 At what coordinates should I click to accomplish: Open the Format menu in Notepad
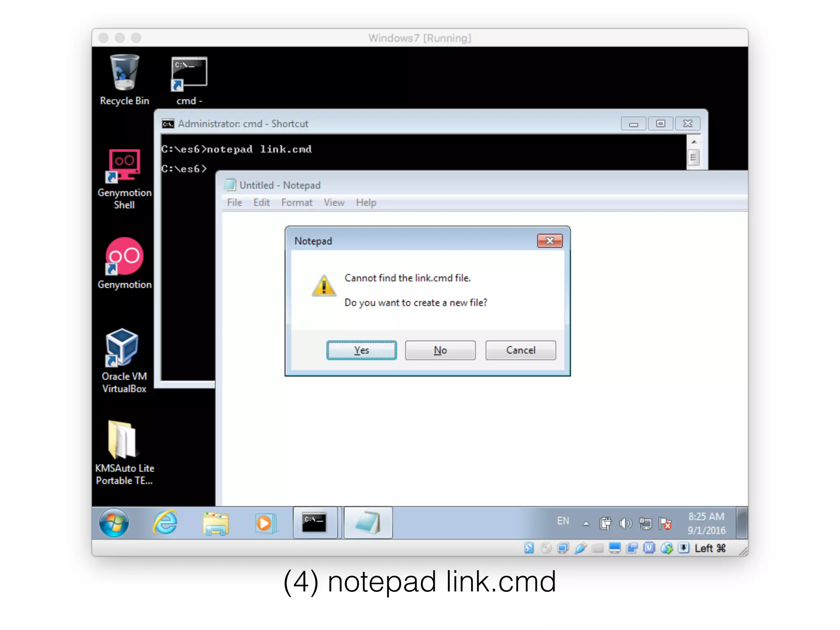point(297,203)
